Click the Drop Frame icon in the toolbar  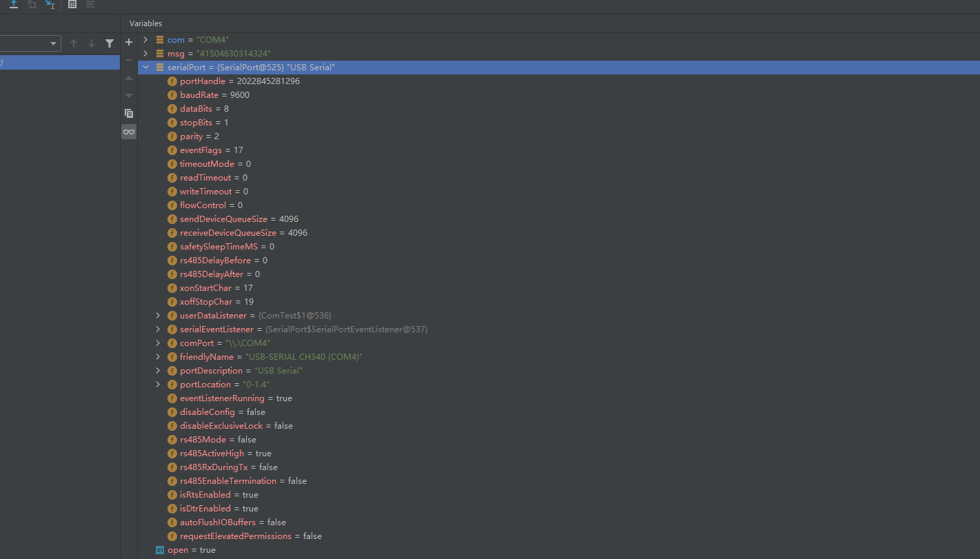pos(31,5)
